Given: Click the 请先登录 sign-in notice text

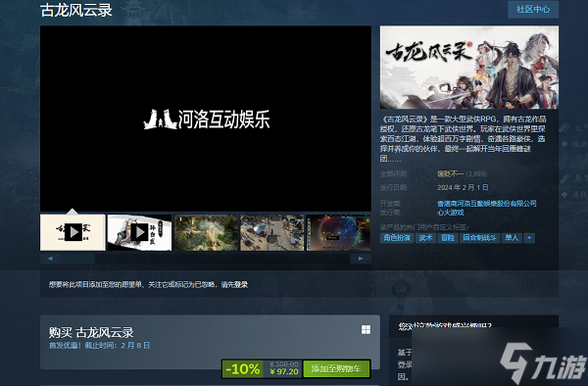Looking at the screenshot, I should pos(234,285).
